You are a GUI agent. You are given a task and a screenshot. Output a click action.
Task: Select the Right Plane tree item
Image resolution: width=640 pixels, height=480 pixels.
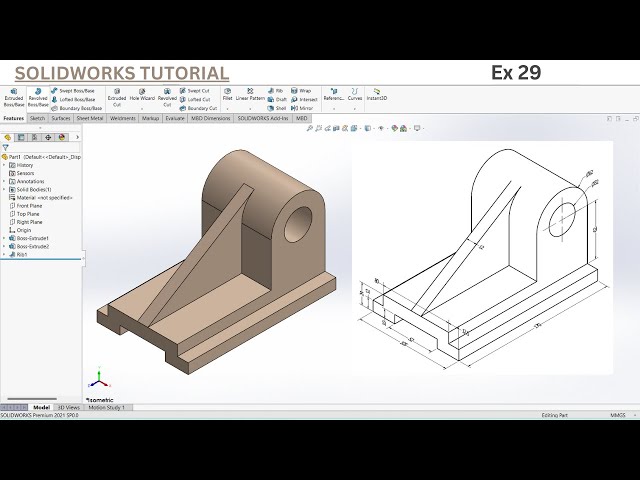[26, 222]
